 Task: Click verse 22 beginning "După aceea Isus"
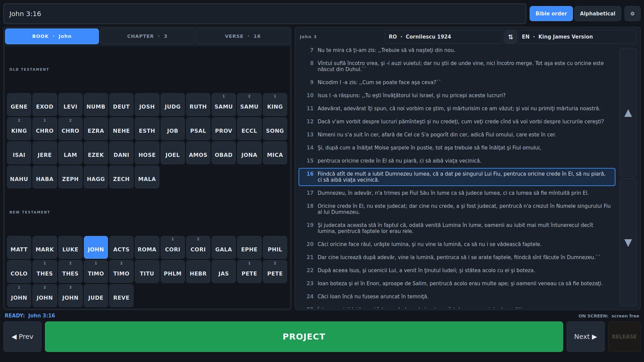pyautogui.click(x=457, y=270)
